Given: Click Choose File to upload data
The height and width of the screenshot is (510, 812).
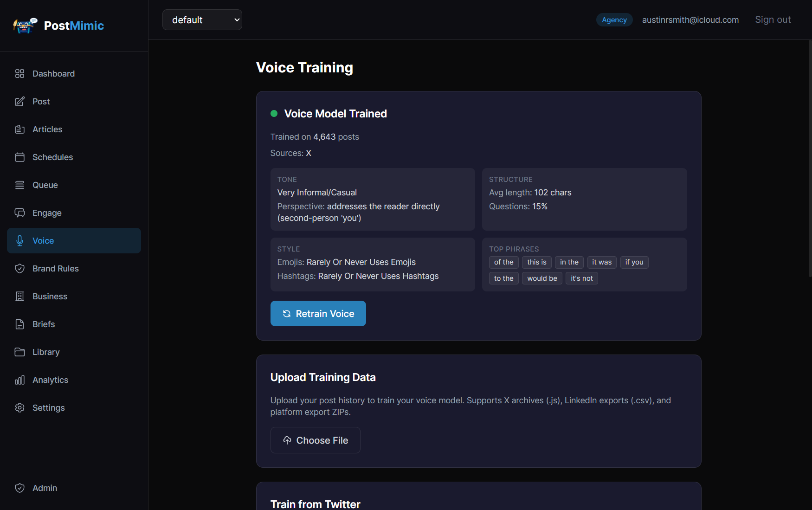Looking at the screenshot, I should [x=316, y=440].
